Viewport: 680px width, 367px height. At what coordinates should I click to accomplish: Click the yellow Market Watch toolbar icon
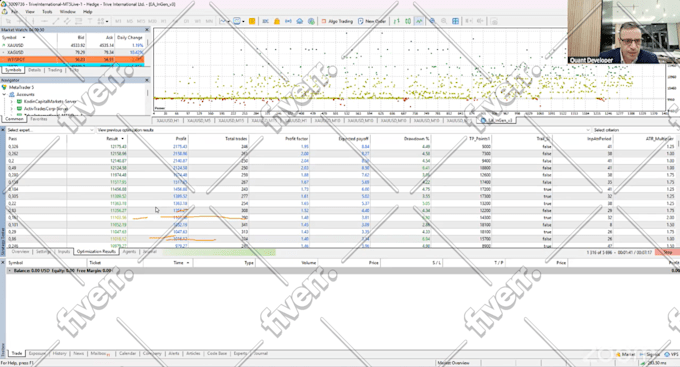[x=252, y=21]
